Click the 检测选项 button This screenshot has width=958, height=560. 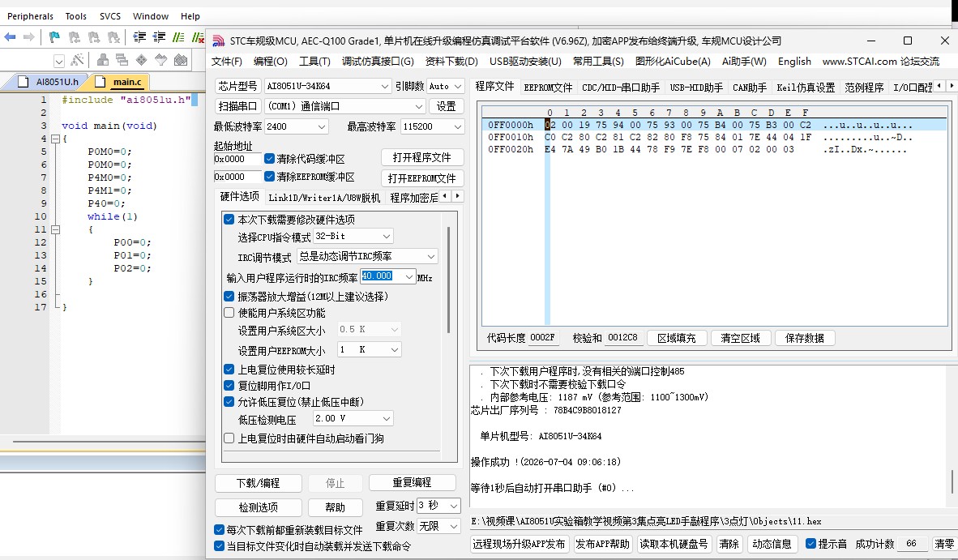click(259, 507)
